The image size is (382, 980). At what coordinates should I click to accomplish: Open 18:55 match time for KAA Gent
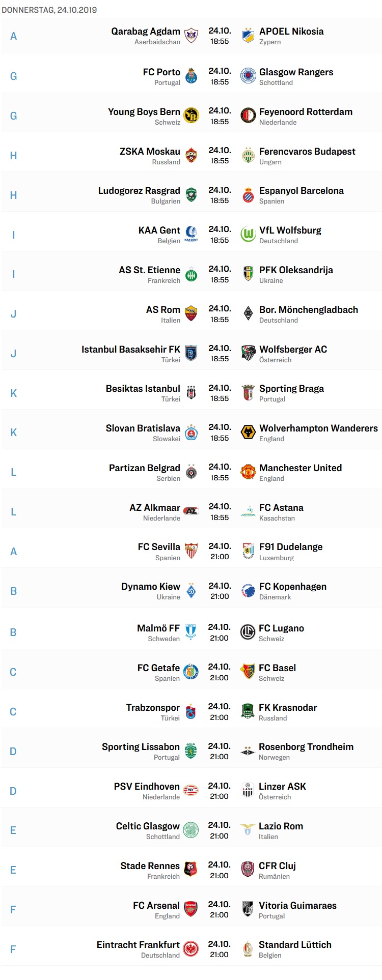[x=220, y=240]
